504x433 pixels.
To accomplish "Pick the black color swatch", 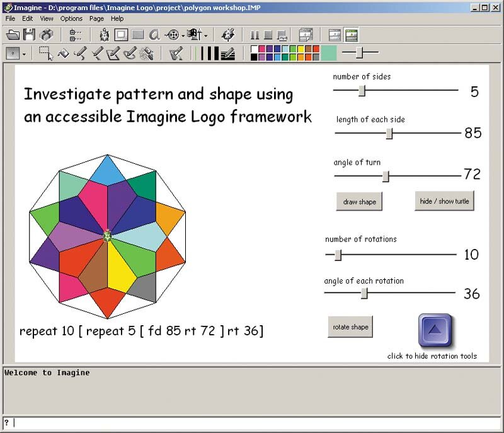I will click(254, 57).
